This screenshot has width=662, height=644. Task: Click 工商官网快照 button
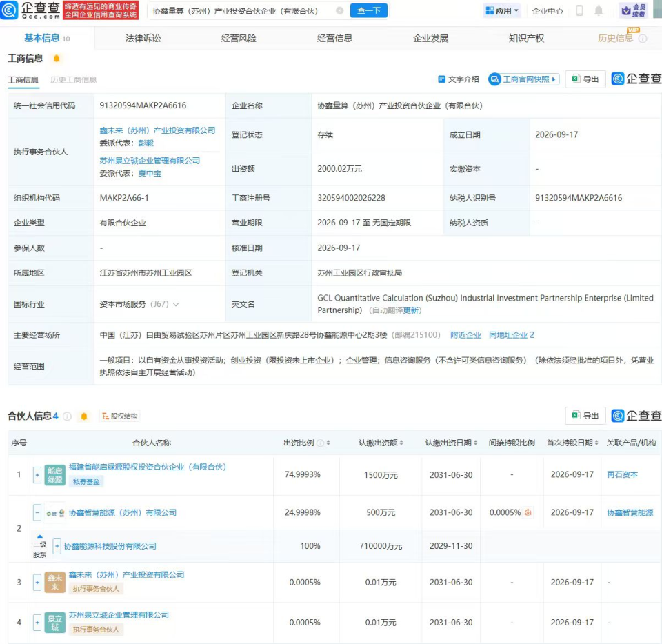[524, 79]
